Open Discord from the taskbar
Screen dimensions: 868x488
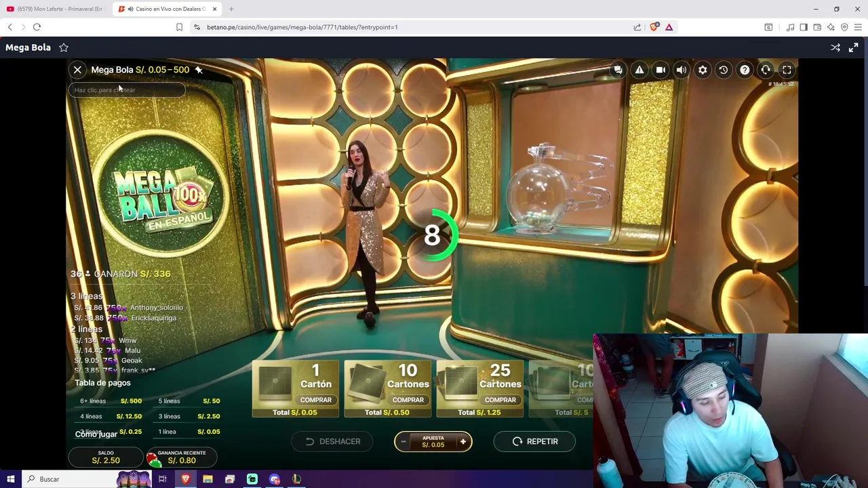tap(275, 479)
